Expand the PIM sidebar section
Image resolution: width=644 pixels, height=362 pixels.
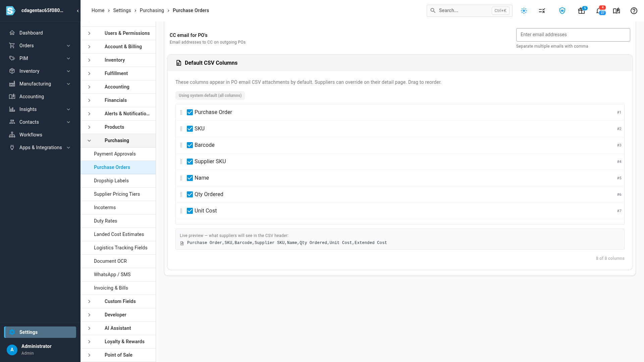(68, 58)
